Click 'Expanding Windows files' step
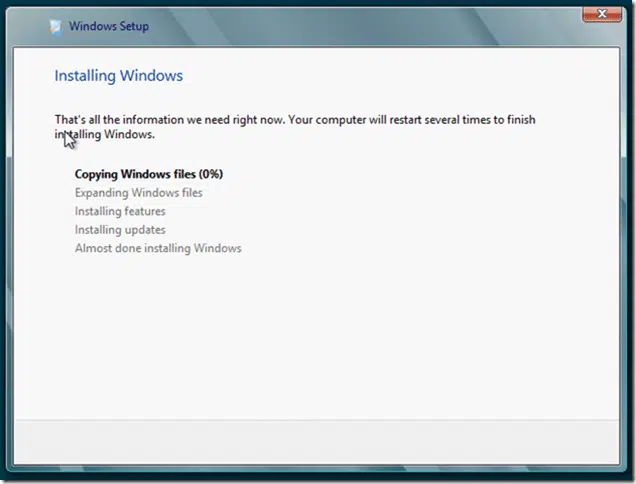Image resolution: width=636 pixels, height=484 pixels. tap(139, 193)
